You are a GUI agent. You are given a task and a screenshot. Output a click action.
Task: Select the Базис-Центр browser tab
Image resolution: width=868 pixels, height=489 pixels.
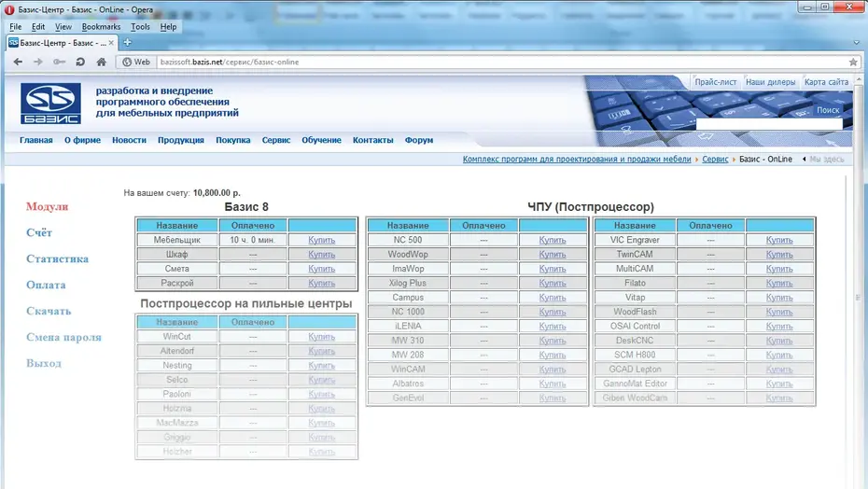61,43
